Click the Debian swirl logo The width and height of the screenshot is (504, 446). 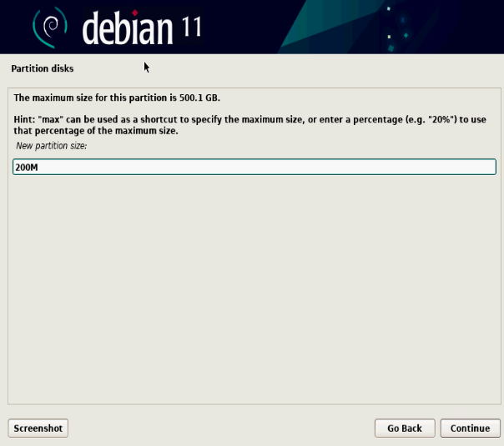pyautogui.click(x=50, y=27)
